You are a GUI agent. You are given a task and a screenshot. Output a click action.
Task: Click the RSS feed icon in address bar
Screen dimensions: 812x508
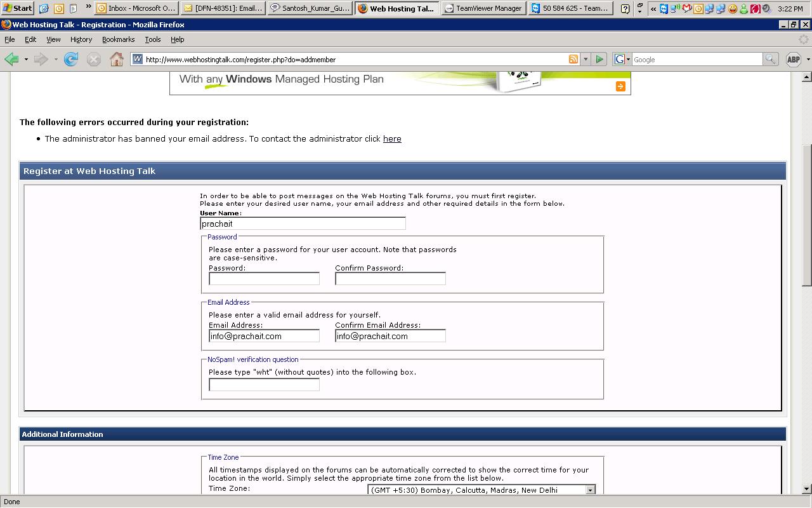(573, 59)
